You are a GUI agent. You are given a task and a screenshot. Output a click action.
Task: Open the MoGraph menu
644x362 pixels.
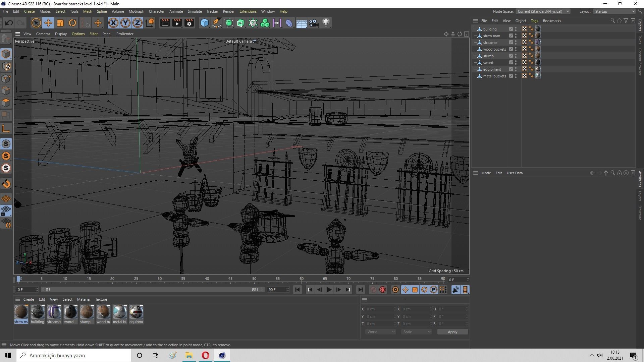136,11
